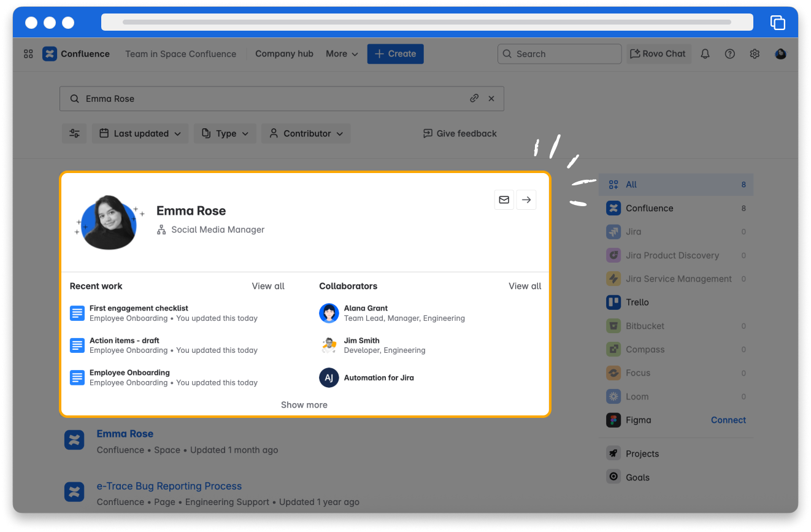The width and height of the screenshot is (811, 532).
Task: Click inside the header Search field
Action: pyautogui.click(x=559, y=54)
